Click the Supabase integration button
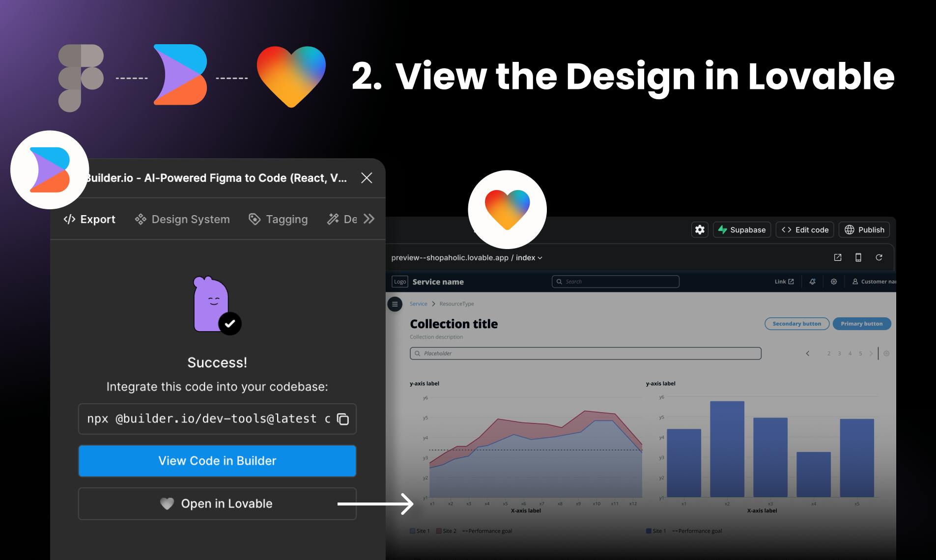The height and width of the screenshot is (560, 936). click(742, 229)
